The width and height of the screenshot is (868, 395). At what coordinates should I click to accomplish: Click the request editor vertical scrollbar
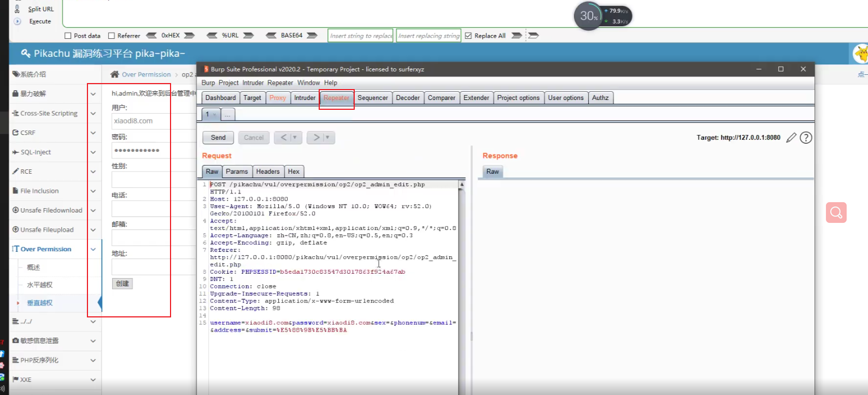462,287
